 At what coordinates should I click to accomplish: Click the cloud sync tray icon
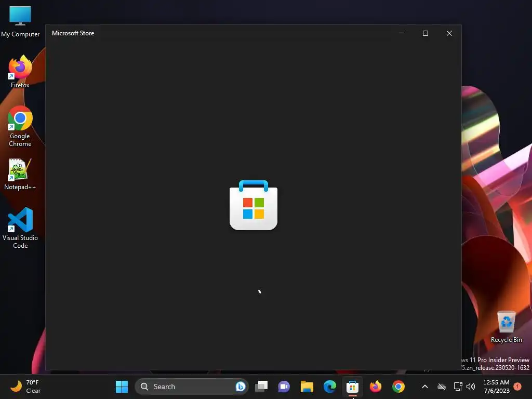(x=442, y=387)
